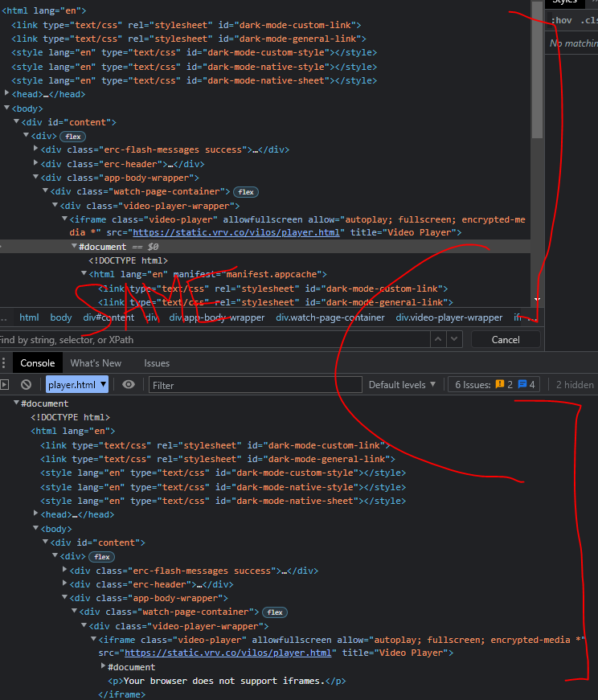Focus the Find by string, selector, or XPath field
598x700 pixels.
pos(215,339)
